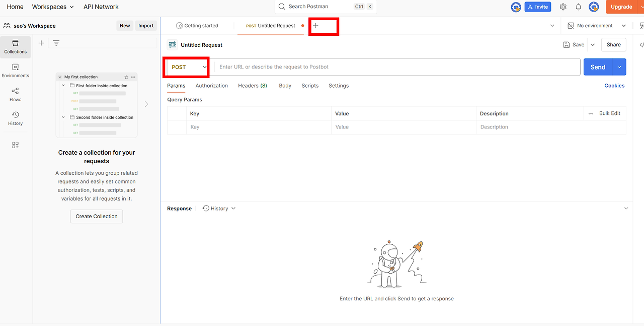
Task: Switch to the Body tab
Action: (x=285, y=86)
